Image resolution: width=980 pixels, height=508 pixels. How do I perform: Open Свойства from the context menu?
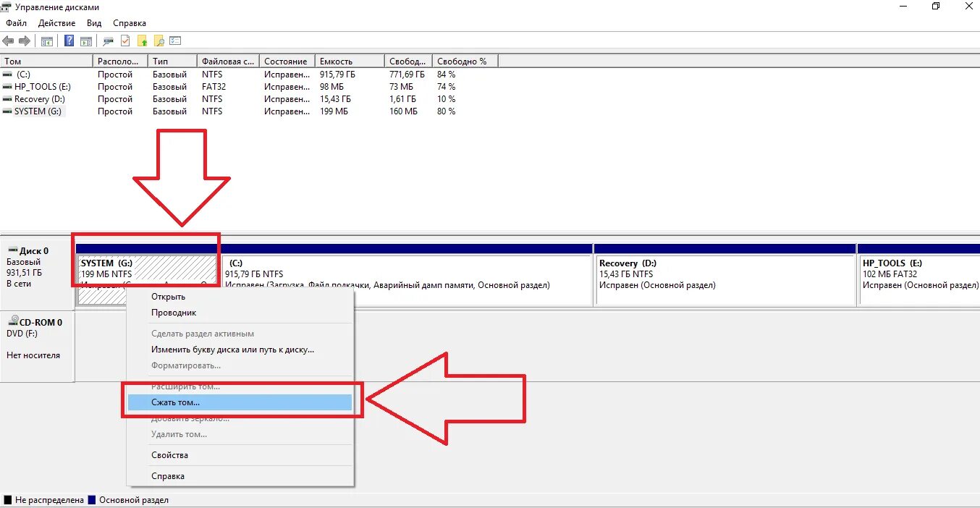pos(240,455)
